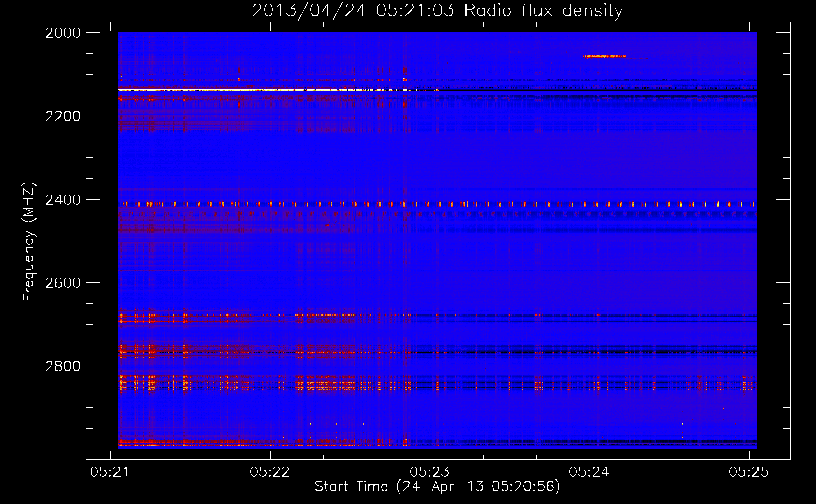Click the 05:25 time axis label
This screenshot has width=816, height=504.
pos(749,472)
